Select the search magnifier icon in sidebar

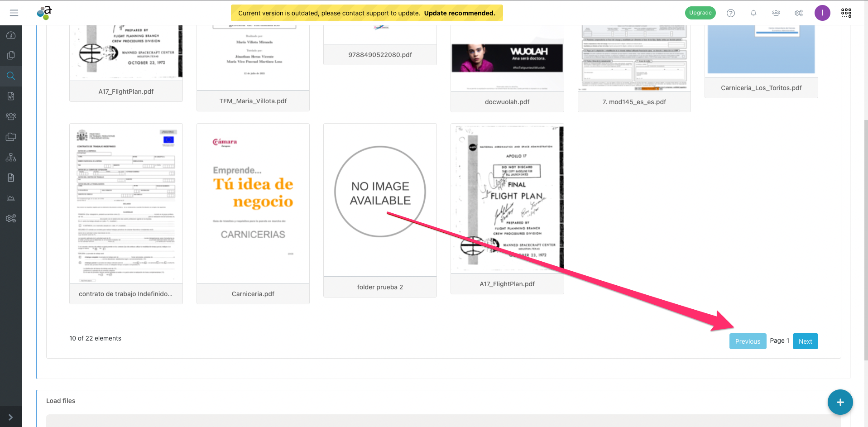pyautogui.click(x=11, y=76)
